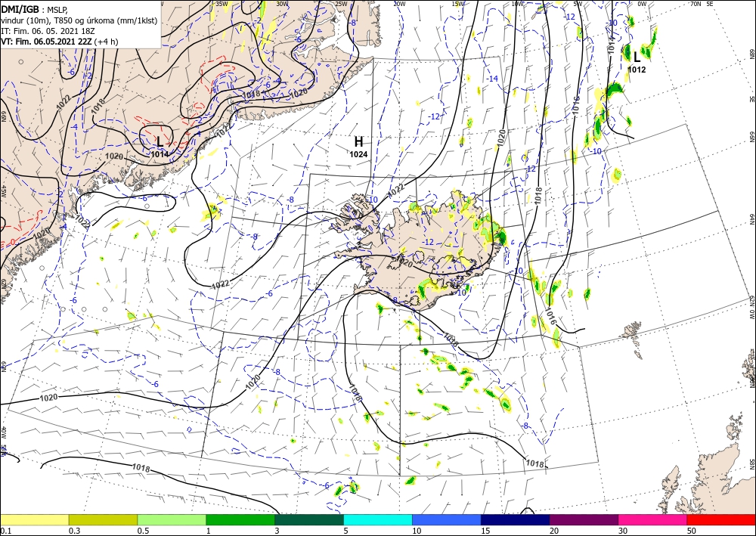Image resolution: width=756 pixels, height=536 pixels.
Task: Click the 45W label on the left edge
Action: (x=3, y=191)
